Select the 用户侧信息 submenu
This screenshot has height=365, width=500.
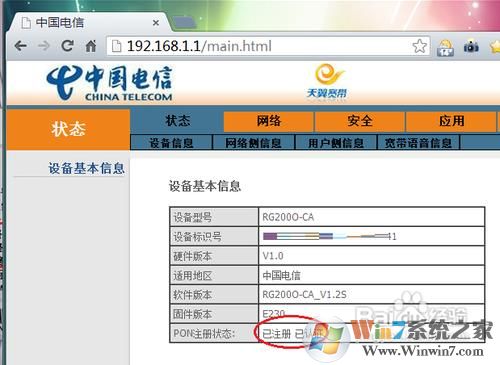click(336, 143)
